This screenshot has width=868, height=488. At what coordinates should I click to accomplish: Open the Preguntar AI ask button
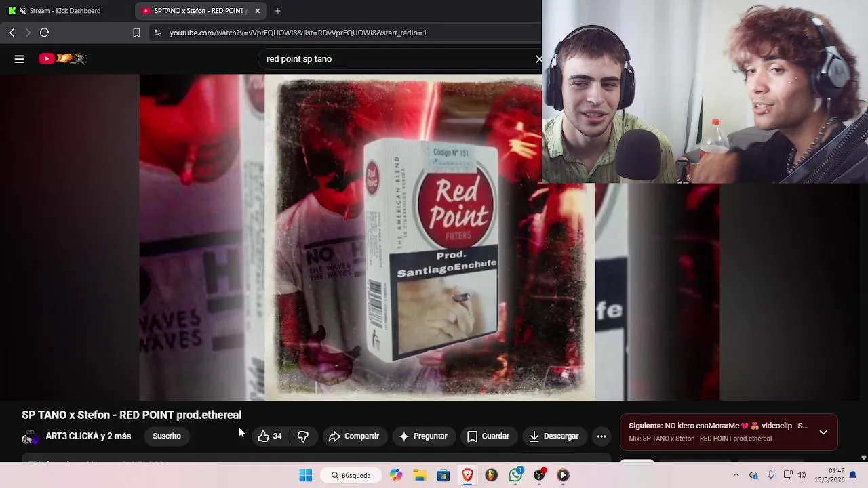[x=423, y=436]
